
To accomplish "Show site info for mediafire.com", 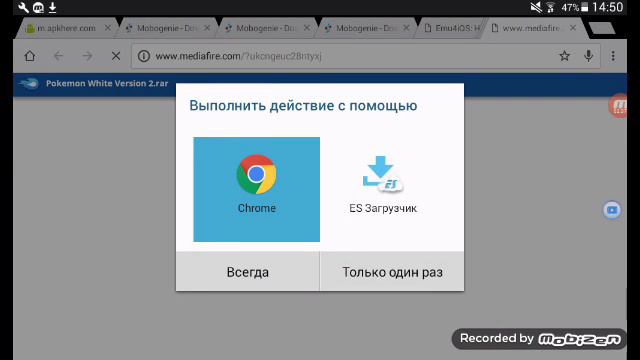I will tap(144, 56).
